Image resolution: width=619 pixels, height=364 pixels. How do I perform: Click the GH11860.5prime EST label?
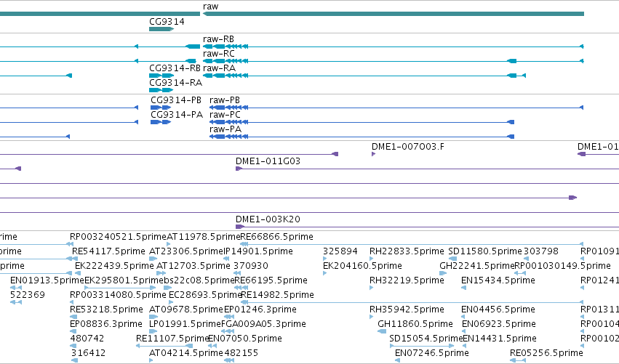tap(415, 324)
